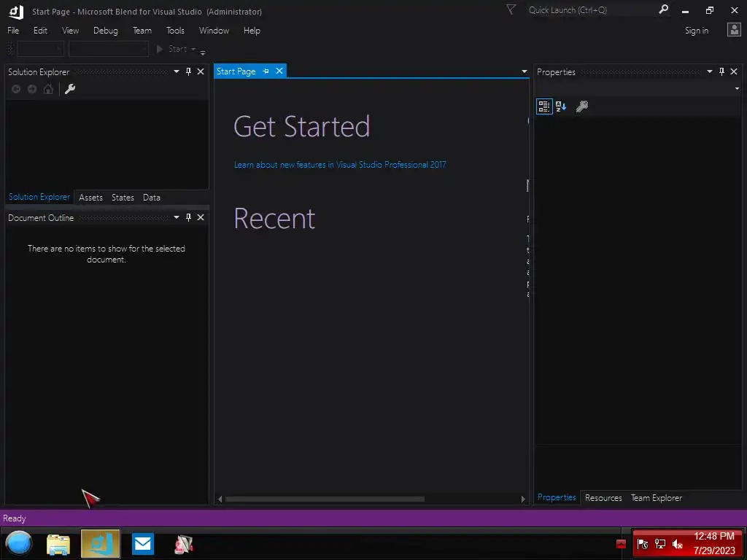Click the Quick Launch search magnifier icon
The width and height of the screenshot is (747, 560).
pos(663,9)
